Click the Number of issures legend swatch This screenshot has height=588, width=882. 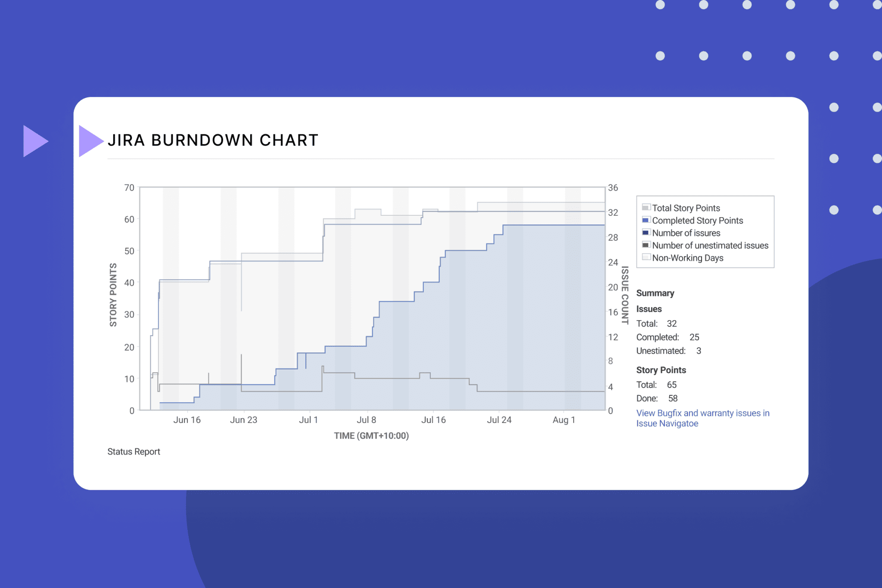(x=646, y=233)
